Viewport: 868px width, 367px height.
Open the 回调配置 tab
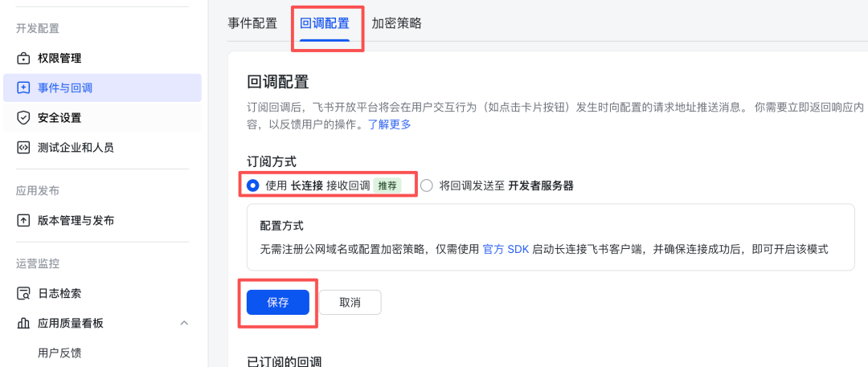325,23
